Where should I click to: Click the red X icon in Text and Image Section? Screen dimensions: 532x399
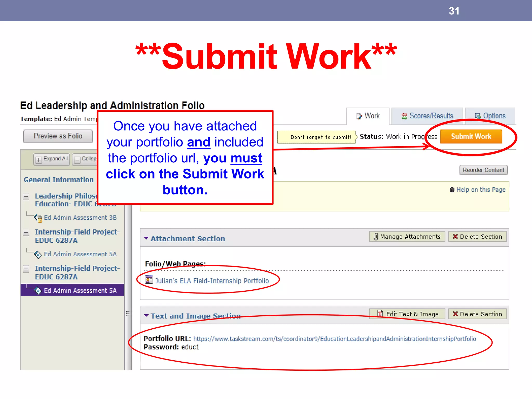pyautogui.click(x=455, y=314)
